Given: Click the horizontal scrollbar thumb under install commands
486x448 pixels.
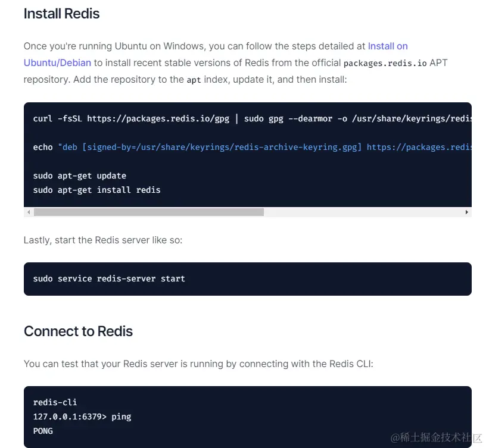Looking at the screenshot, I should (149, 212).
